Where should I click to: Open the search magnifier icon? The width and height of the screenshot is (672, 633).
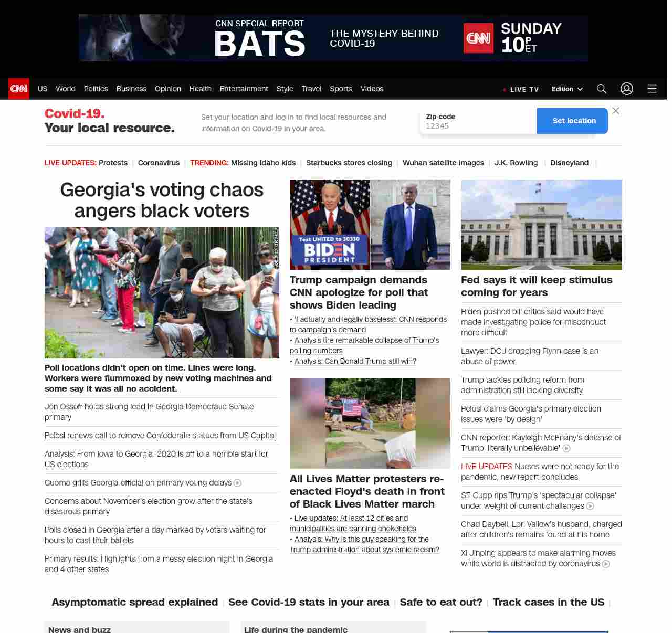(x=601, y=89)
